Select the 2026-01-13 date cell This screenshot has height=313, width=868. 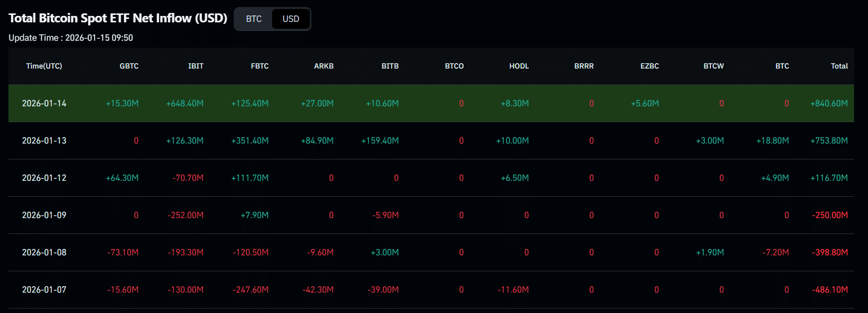click(x=44, y=141)
